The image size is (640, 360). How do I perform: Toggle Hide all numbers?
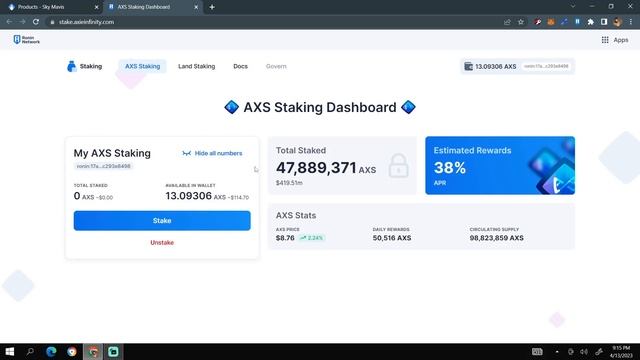click(x=212, y=153)
